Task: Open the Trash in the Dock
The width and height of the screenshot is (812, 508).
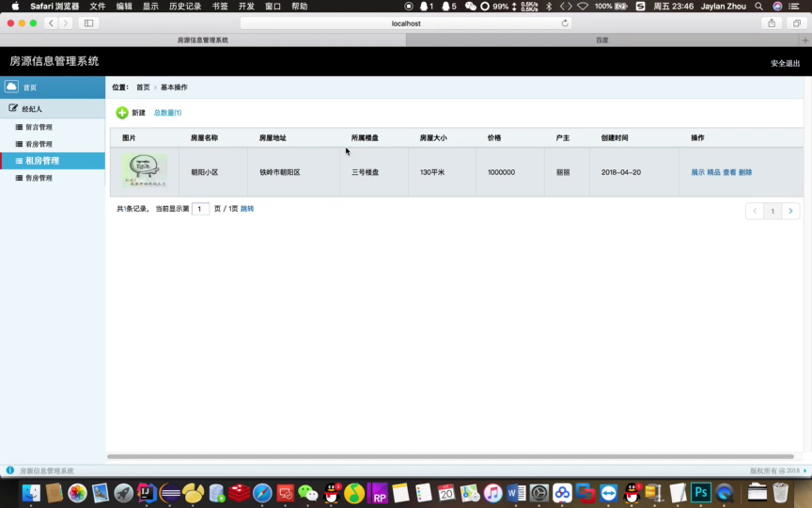Action: [780, 493]
